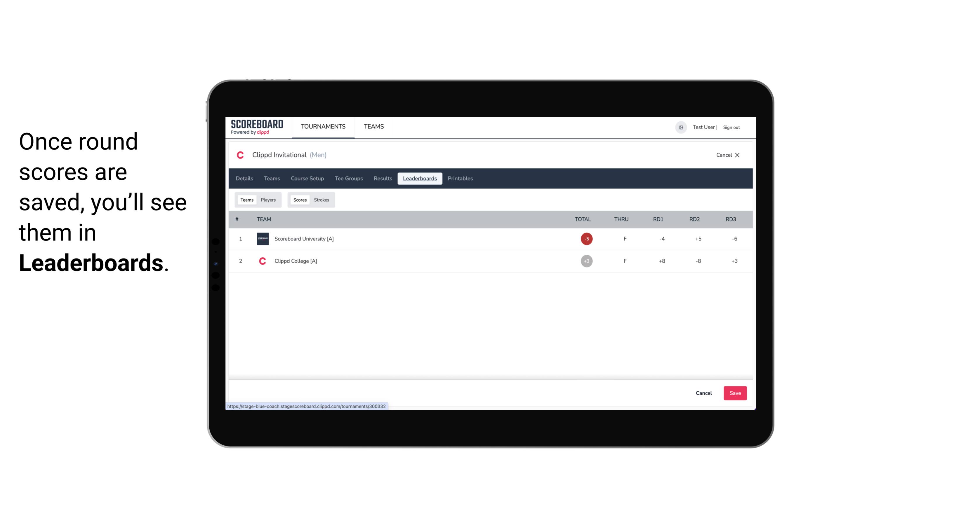Image resolution: width=980 pixels, height=527 pixels.
Task: Click Cancel to discard changes
Action: point(704,393)
